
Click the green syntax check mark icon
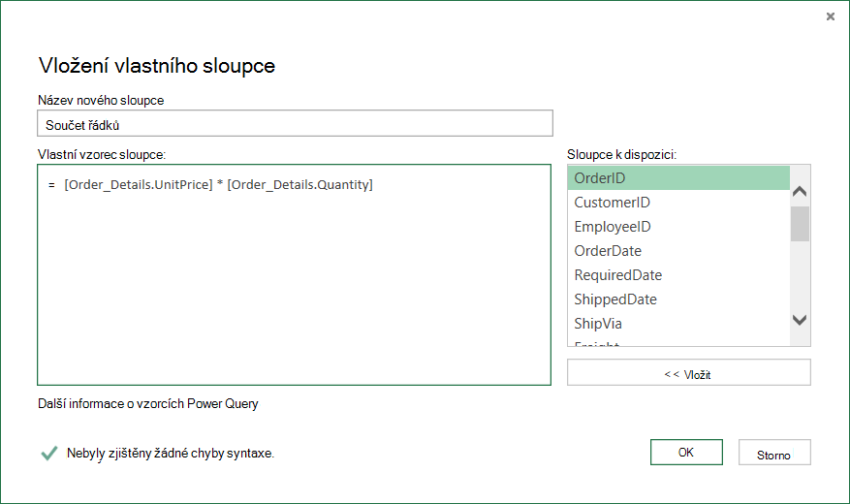pyautogui.click(x=49, y=453)
